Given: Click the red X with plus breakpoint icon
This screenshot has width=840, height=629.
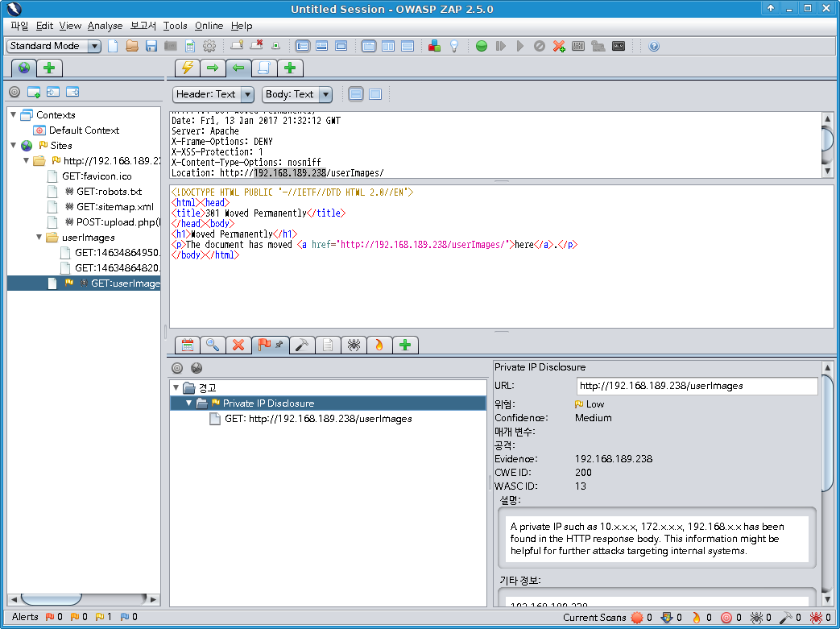Looking at the screenshot, I should [559, 46].
